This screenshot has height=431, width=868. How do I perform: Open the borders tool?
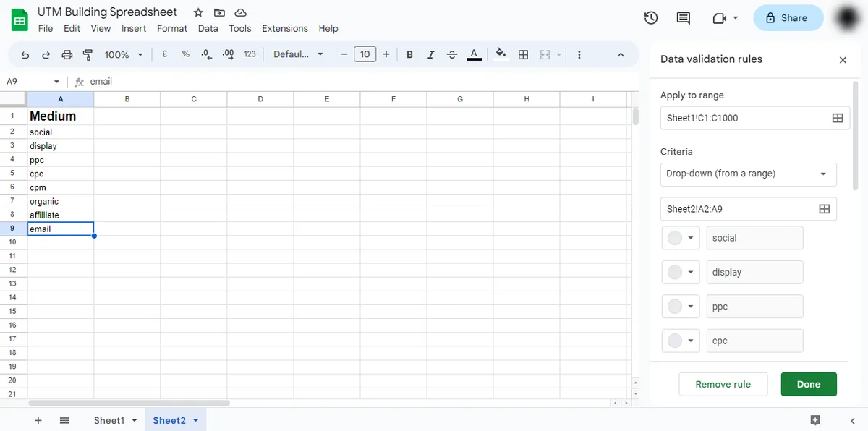[x=523, y=54]
